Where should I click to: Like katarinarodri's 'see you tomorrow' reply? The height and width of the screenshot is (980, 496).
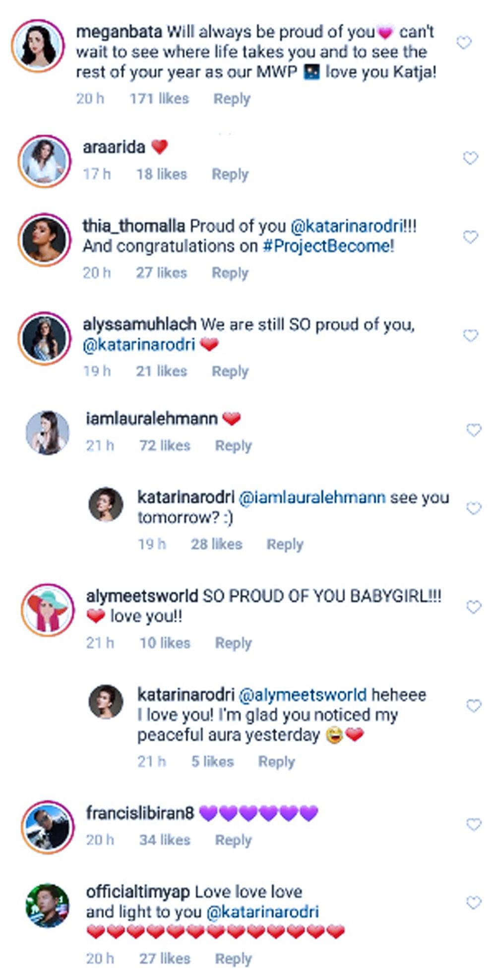[x=474, y=508]
